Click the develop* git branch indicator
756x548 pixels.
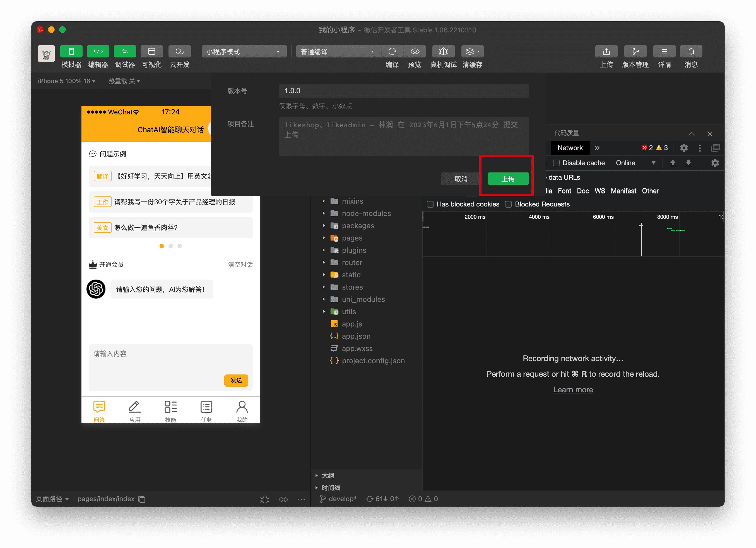point(338,499)
